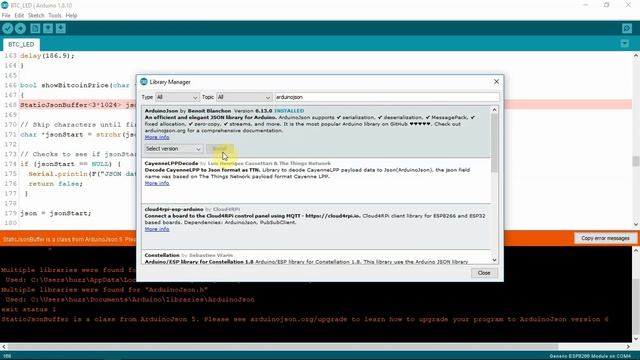Open More info link for cloud4rpi-esp-arduino

[157, 229]
